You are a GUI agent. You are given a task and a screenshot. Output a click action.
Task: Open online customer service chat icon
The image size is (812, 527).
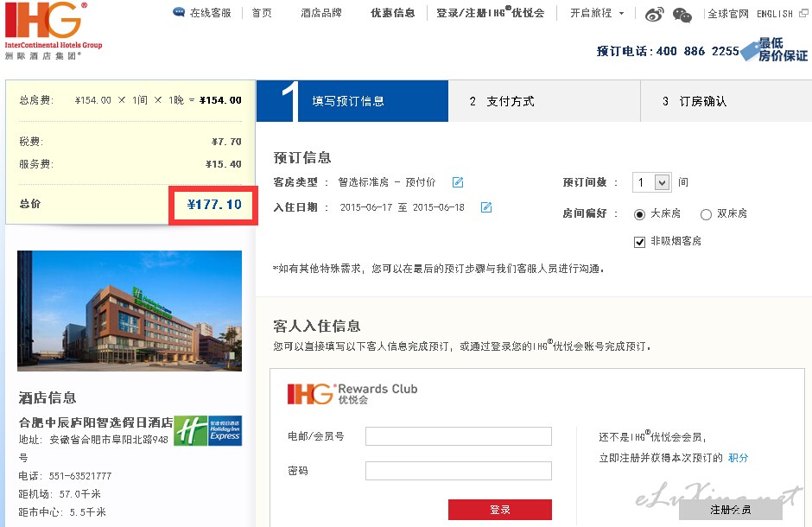[179, 12]
